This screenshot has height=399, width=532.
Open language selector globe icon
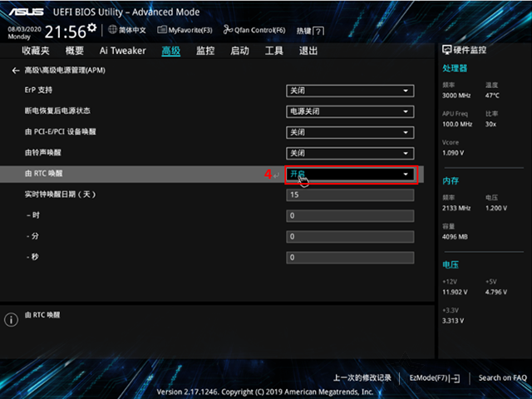click(x=113, y=30)
